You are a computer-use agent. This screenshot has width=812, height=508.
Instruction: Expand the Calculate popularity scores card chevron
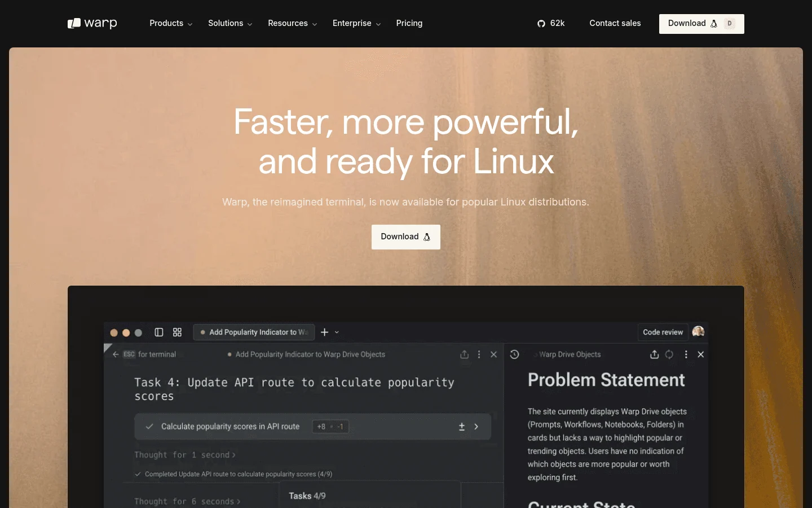point(476,427)
